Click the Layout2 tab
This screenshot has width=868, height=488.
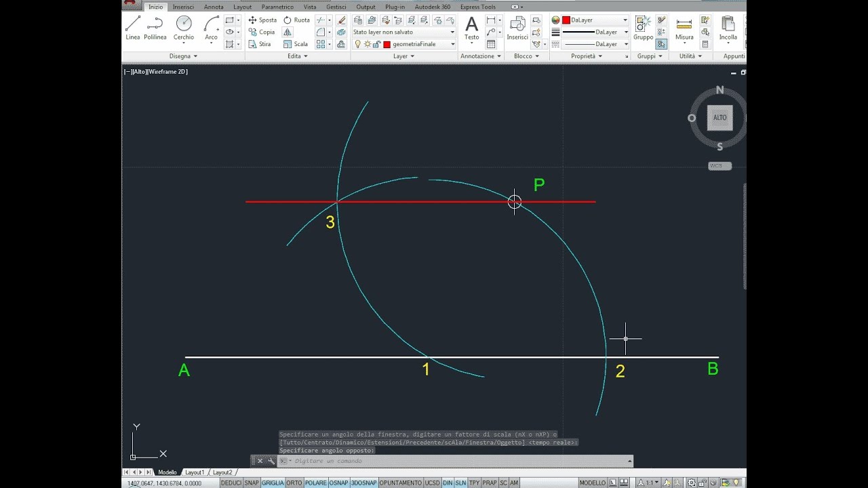pyautogui.click(x=222, y=472)
